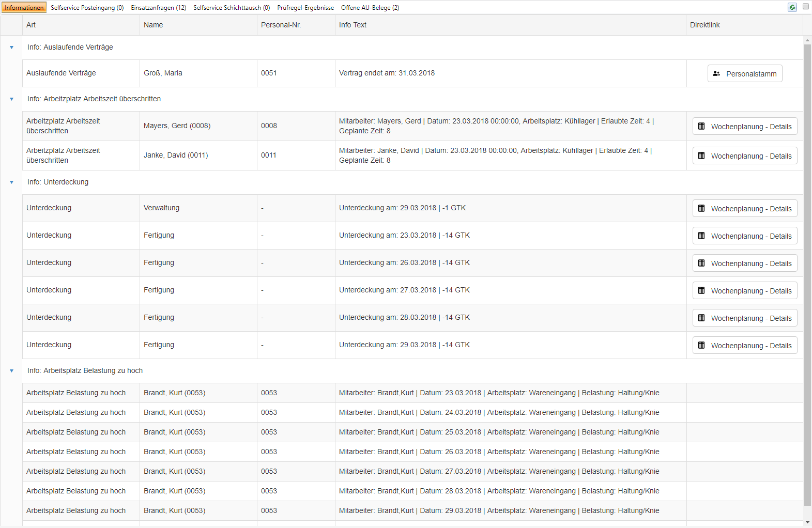Open the Offene AU-Belege (2) tab

tap(370, 8)
